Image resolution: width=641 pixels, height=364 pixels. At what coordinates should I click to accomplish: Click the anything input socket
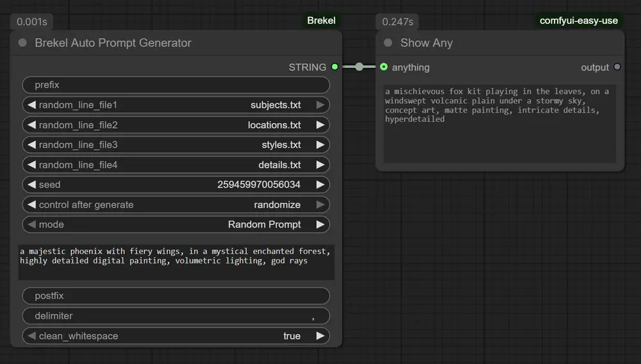[x=383, y=67]
